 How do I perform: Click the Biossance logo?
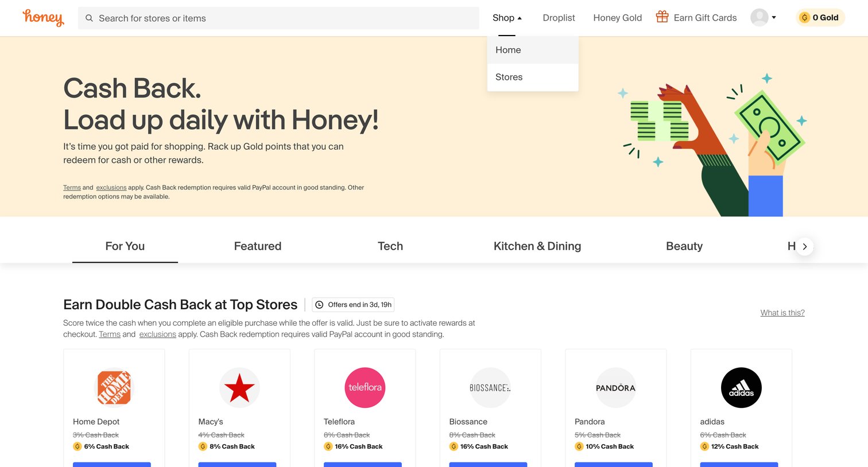(x=490, y=388)
